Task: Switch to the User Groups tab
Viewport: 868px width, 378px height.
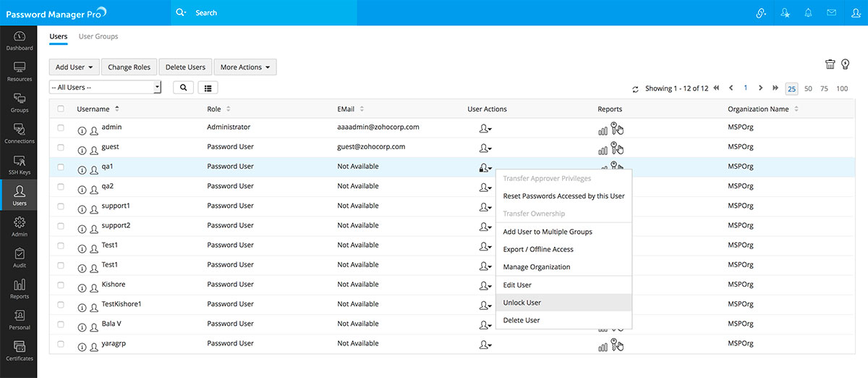Action: point(98,36)
